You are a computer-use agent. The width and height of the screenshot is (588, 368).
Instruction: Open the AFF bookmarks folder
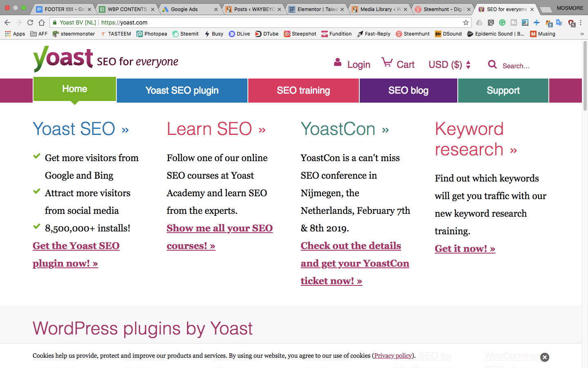point(39,34)
